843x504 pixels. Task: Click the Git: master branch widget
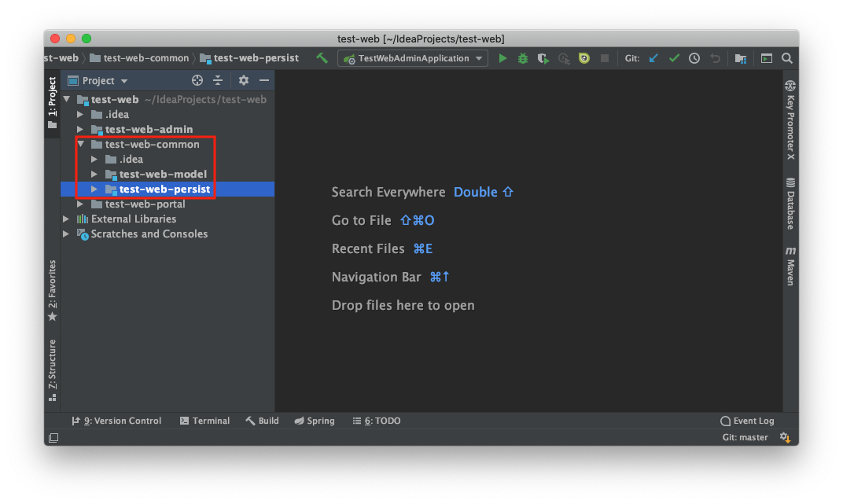coord(745,437)
